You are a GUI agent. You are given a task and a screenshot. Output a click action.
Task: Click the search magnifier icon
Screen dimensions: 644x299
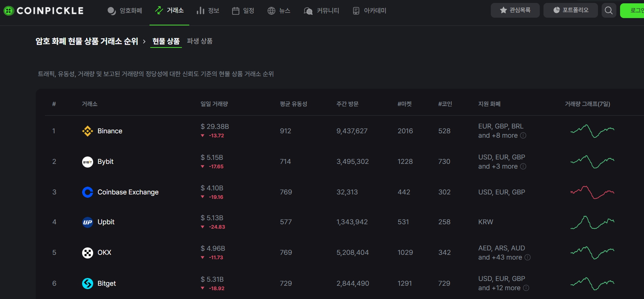(x=609, y=10)
